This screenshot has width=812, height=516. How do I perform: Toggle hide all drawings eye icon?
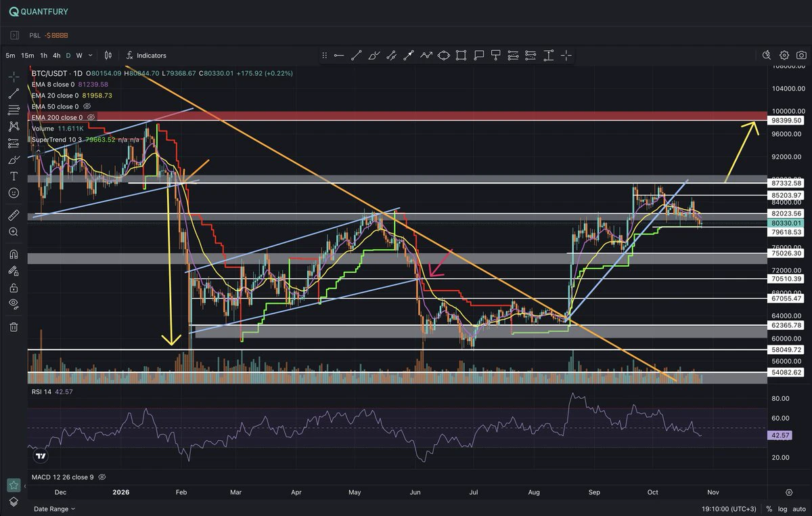point(14,304)
